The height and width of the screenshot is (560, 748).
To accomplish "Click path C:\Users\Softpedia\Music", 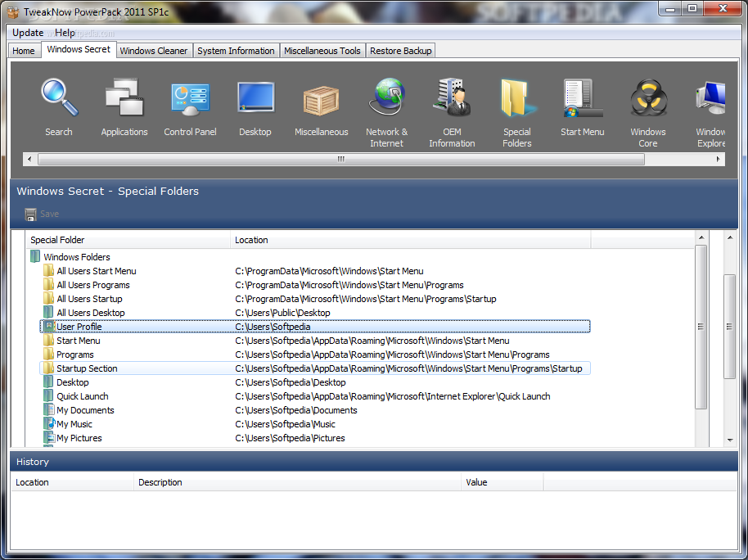I will pyautogui.click(x=285, y=424).
